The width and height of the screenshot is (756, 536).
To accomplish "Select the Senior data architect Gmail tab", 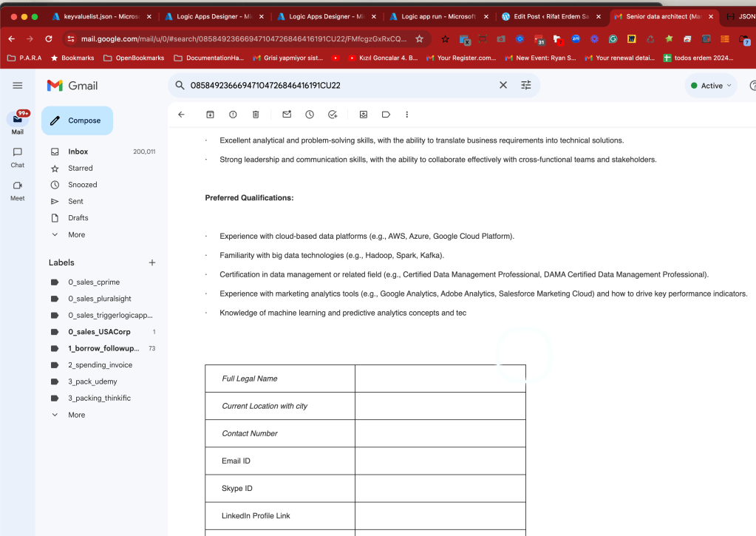I will point(663,16).
